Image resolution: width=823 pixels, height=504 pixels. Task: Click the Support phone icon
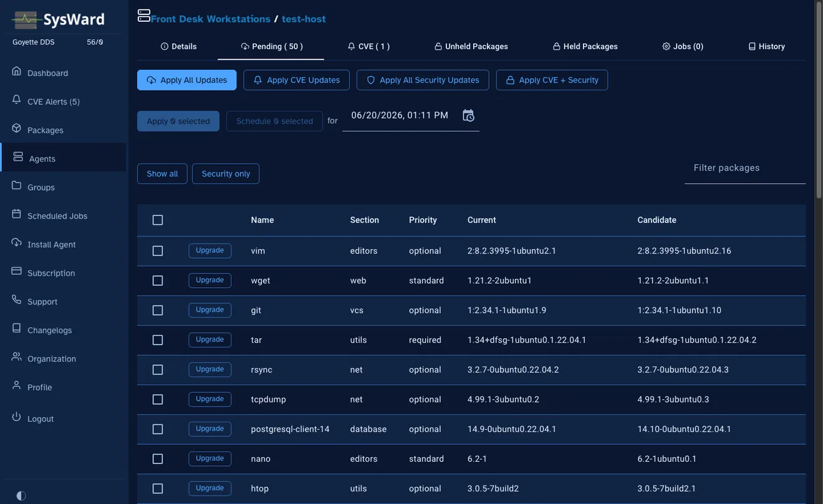(x=16, y=300)
